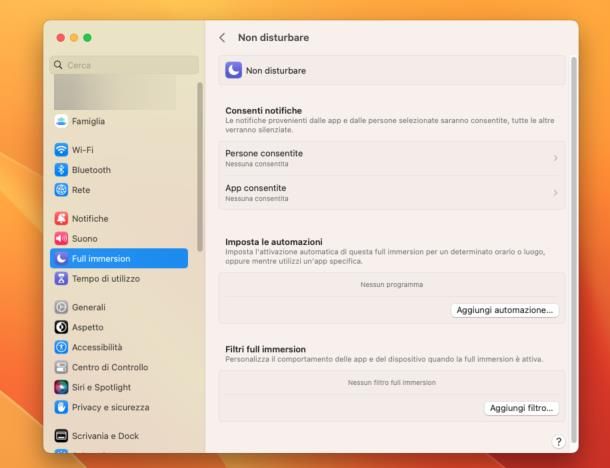
Task: Click the Famiglia sidebar icon
Action: pos(61,121)
